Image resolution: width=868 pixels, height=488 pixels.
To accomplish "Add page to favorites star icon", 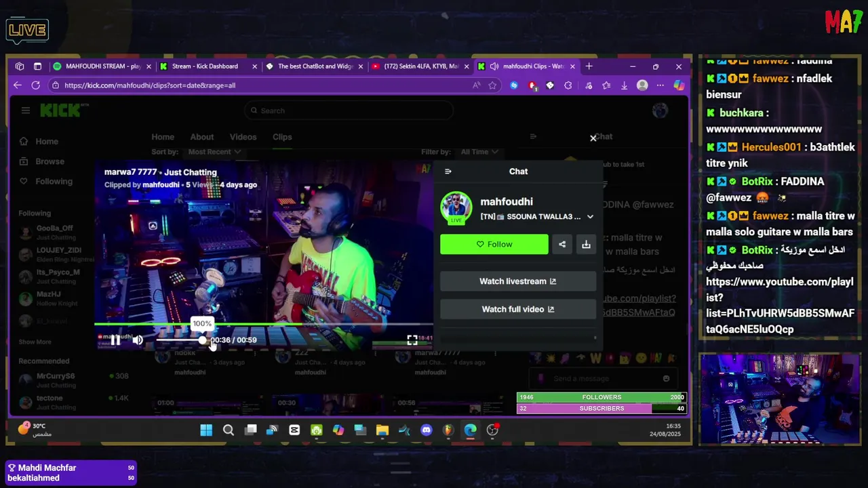I will [x=492, y=85].
